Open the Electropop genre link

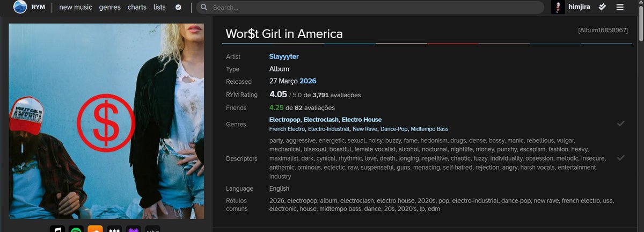[284, 120]
